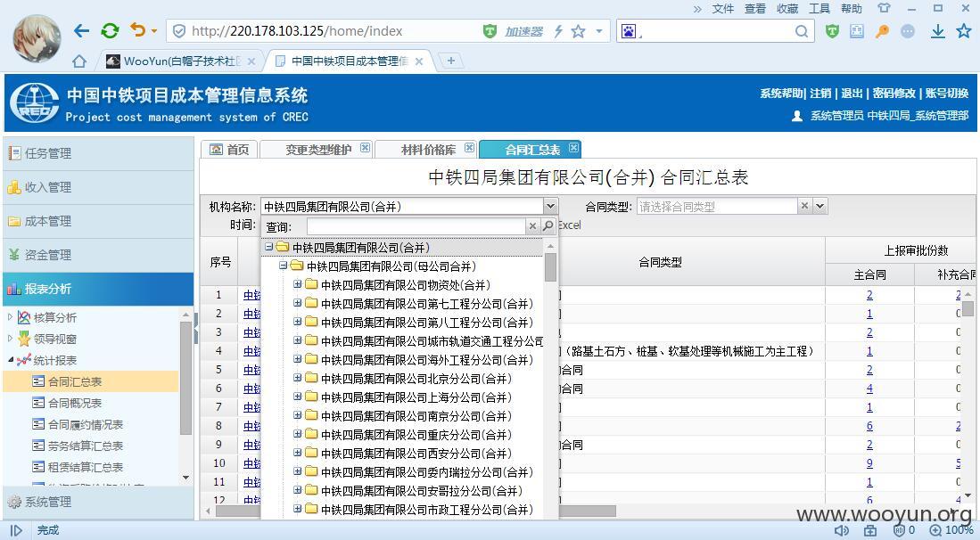Click the green shield icon in toolbar
This screenshot has height=540, width=980.
coord(832,31)
